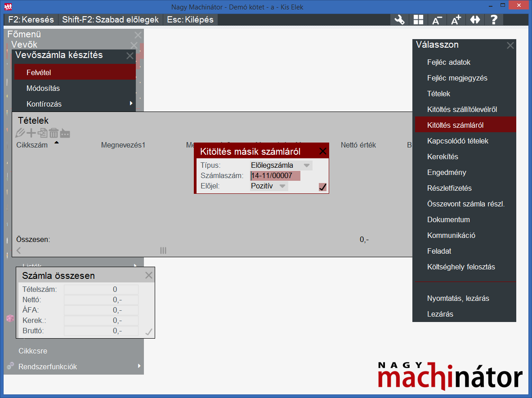Click the horizontal arrows width icon
532x398 pixels.
tap(475, 20)
